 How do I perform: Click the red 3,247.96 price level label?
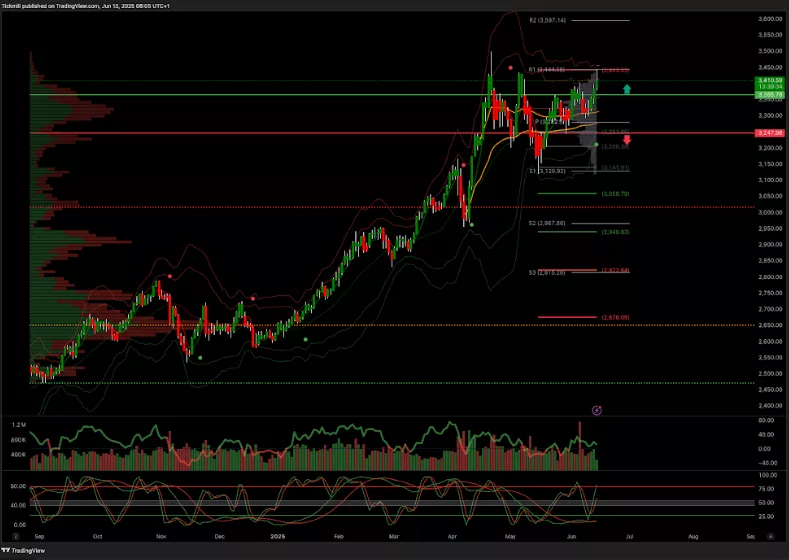pyautogui.click(x=768, y=133)
